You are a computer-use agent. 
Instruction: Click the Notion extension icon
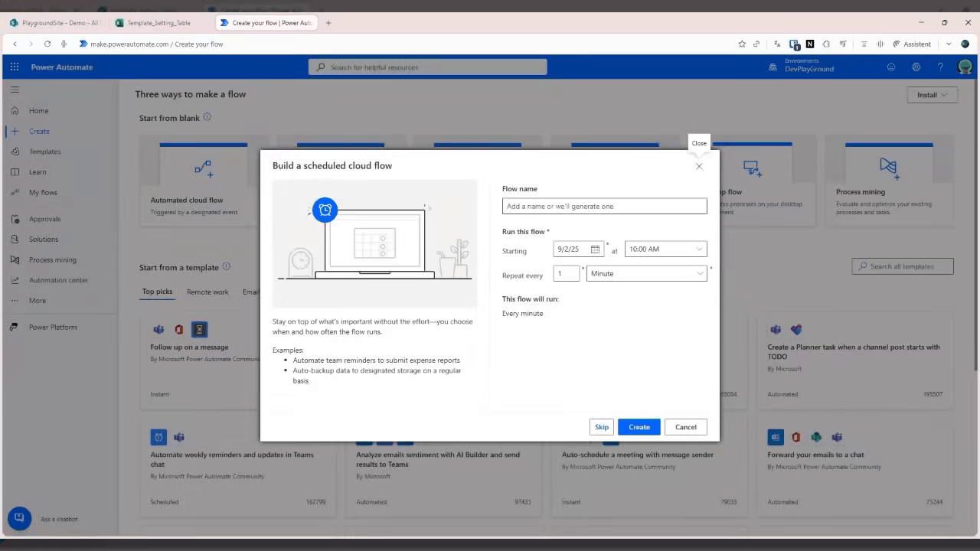pyautogui.click(x=810, y=44)
